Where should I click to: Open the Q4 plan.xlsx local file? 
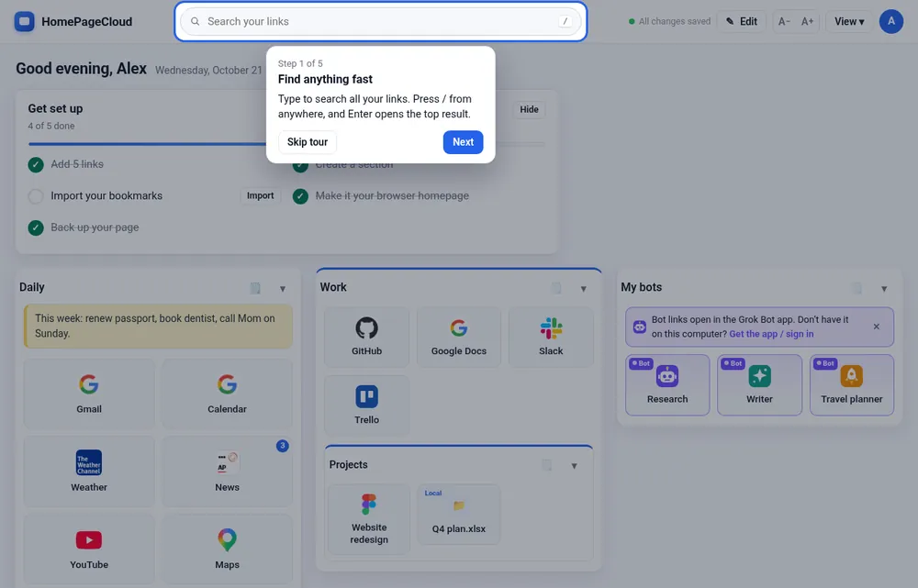point(458,515)
